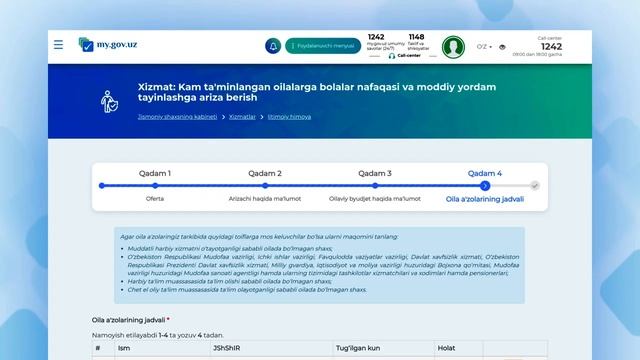Click the Oferta step marker dot
640x360 pixels.
click(155, 186)
